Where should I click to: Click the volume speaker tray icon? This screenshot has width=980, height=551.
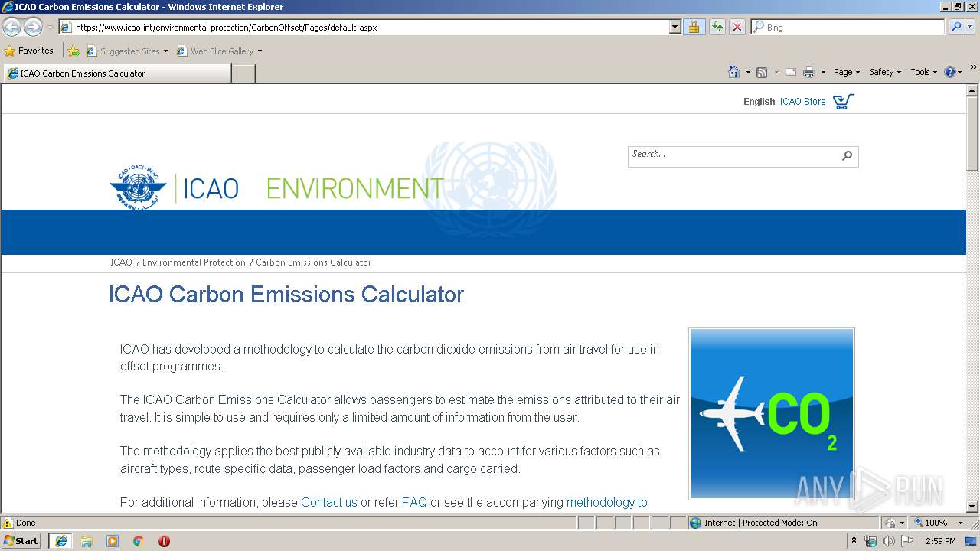point(889,541)
